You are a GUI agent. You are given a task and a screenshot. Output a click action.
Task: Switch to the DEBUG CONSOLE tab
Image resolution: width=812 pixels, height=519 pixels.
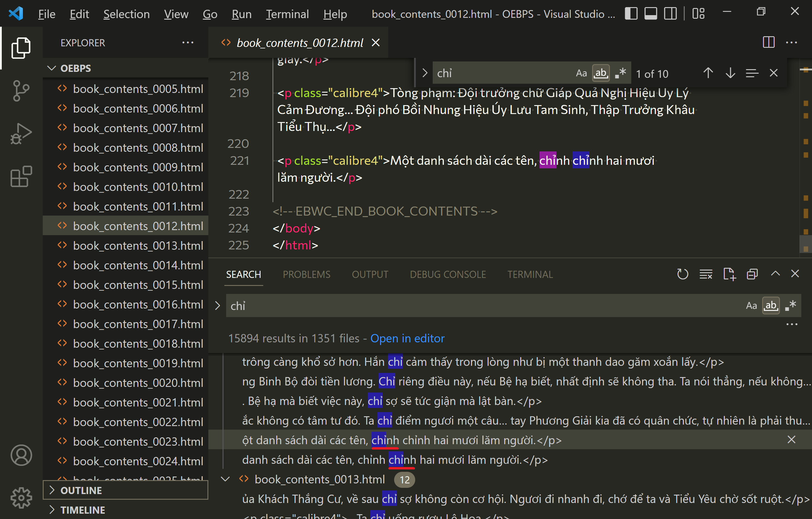point(448,274)
